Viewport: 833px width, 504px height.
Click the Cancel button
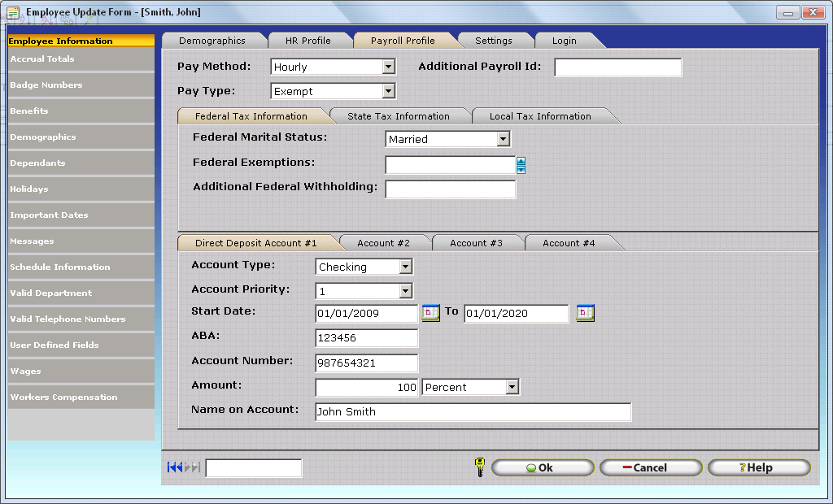tap(650, 467)
